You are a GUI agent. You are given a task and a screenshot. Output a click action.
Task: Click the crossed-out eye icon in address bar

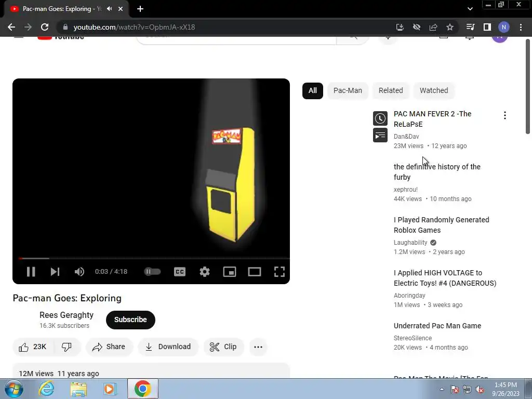click(417, 27)
